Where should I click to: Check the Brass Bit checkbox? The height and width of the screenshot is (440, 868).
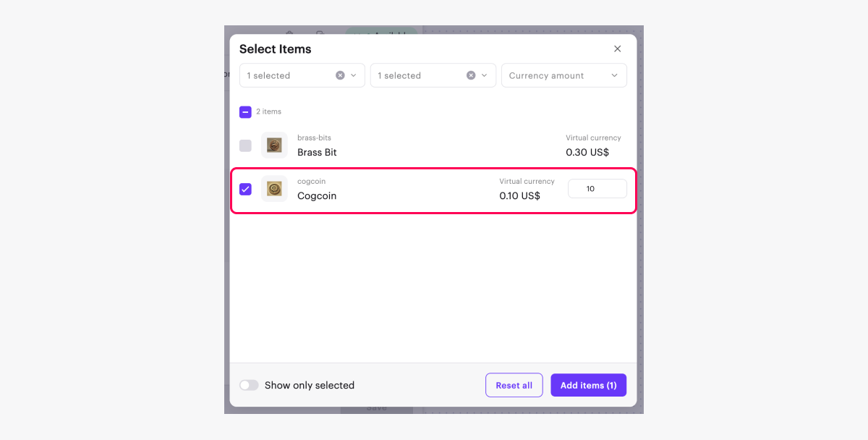[246, 145]
